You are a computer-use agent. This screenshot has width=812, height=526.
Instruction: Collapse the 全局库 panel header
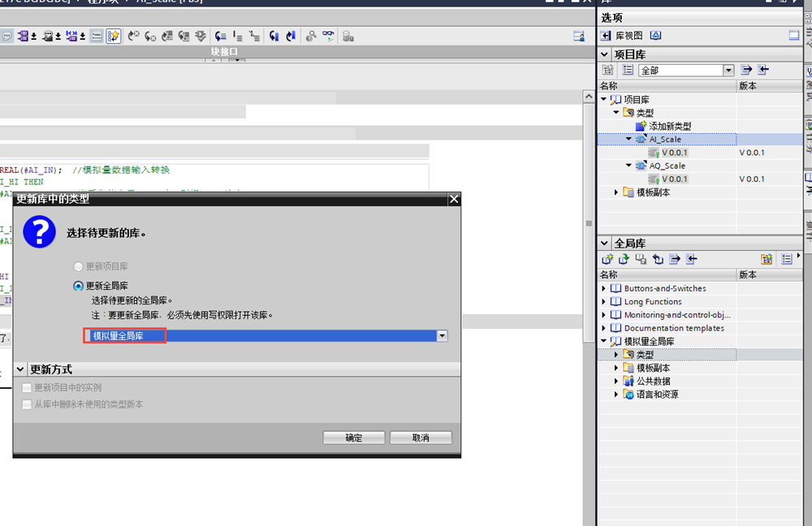[604, 243]
